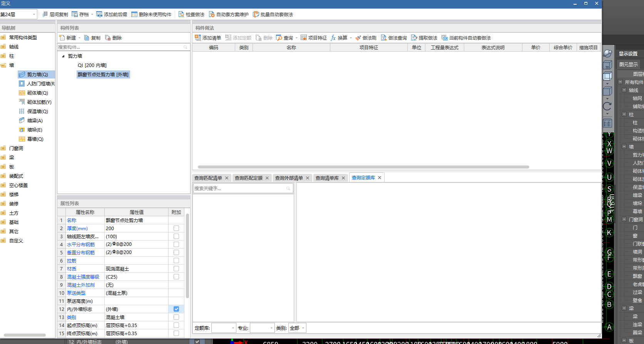Image resolution: width=644 pixels, height=344 pixels.
Task: Expand 装修 category in navigation tree
Action: pos(3,204)
